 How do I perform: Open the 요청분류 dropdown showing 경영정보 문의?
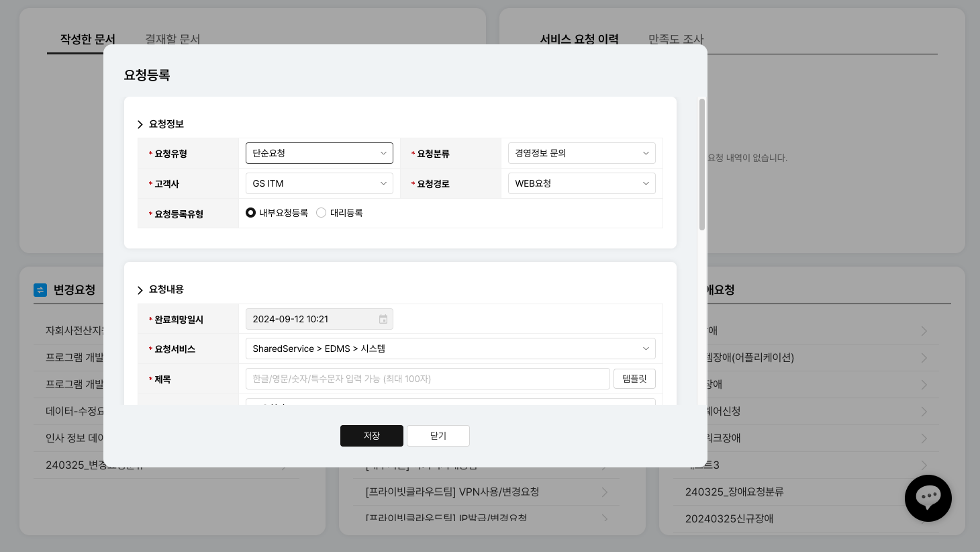click(581, 153)
